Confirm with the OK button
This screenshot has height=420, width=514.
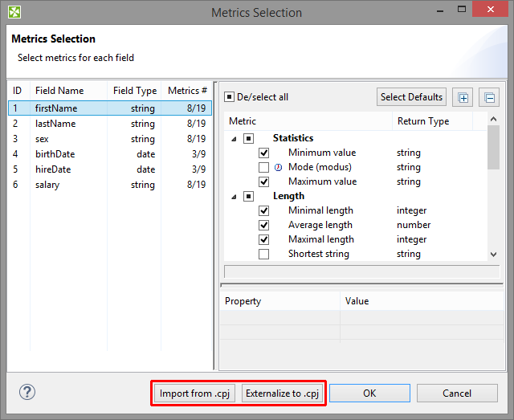click(369, 393)
